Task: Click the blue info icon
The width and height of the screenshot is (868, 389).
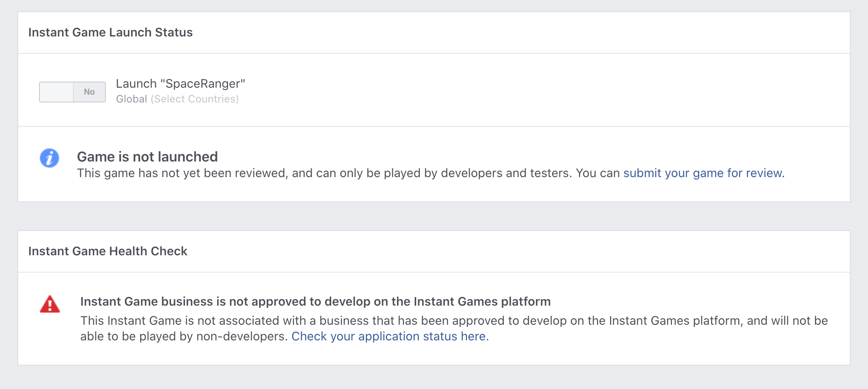Action: [49, 158]
